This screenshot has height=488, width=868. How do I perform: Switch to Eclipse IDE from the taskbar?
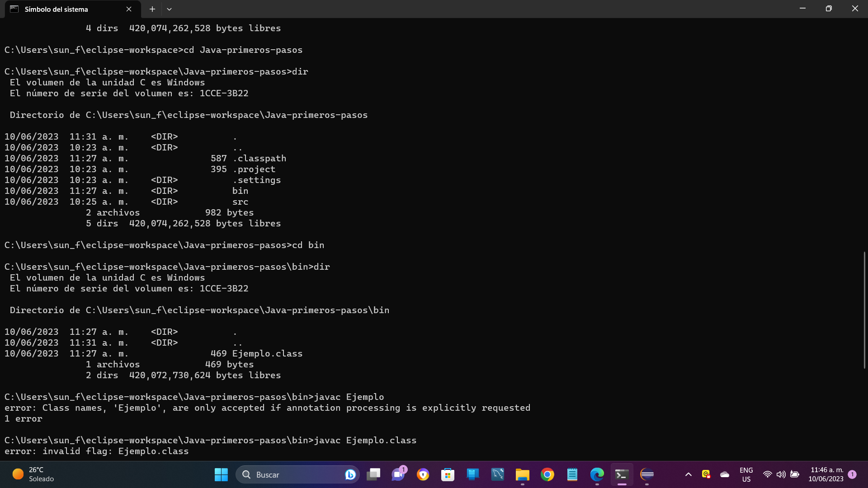coord(647,474)
